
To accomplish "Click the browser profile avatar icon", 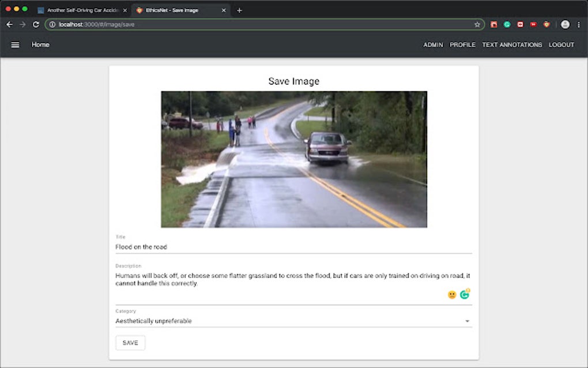I will click(564, 24).
